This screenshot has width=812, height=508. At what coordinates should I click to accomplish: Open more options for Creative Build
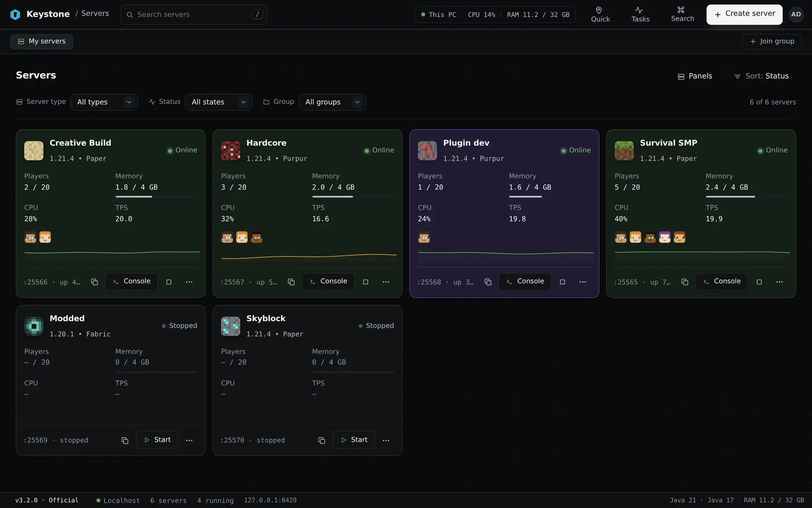point(189,282)
